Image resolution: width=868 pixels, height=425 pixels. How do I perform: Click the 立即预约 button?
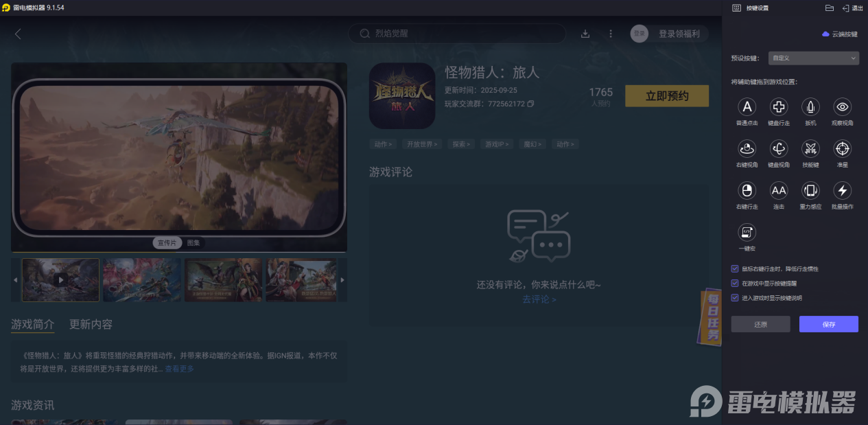tap(667, 96)
